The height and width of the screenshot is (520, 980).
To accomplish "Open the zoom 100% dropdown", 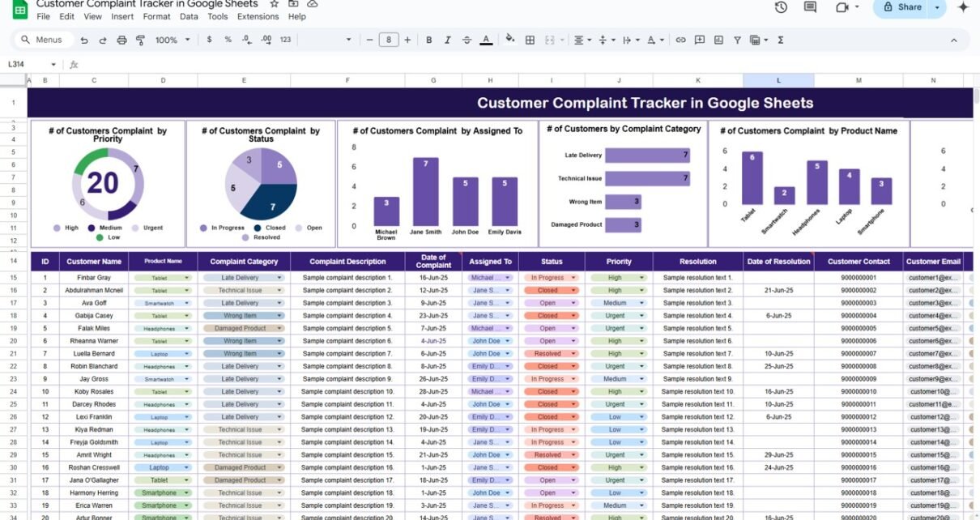I will point(173,40).
